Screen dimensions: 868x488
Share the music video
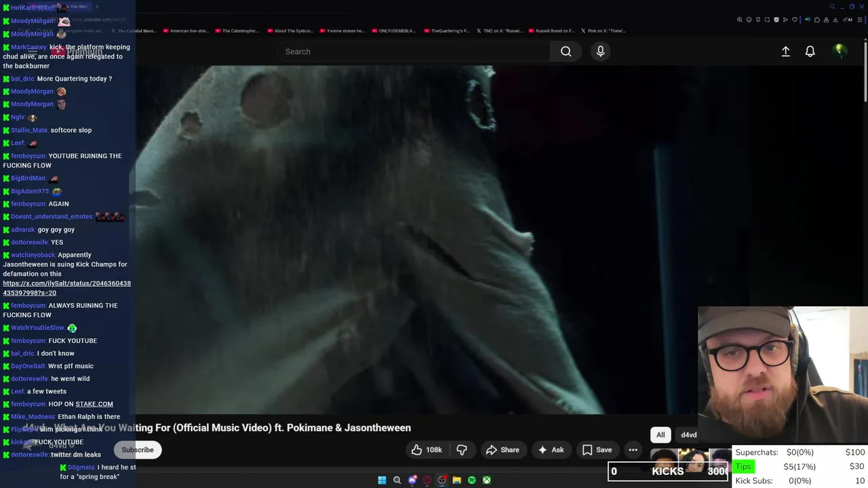(x=502, y=450)
